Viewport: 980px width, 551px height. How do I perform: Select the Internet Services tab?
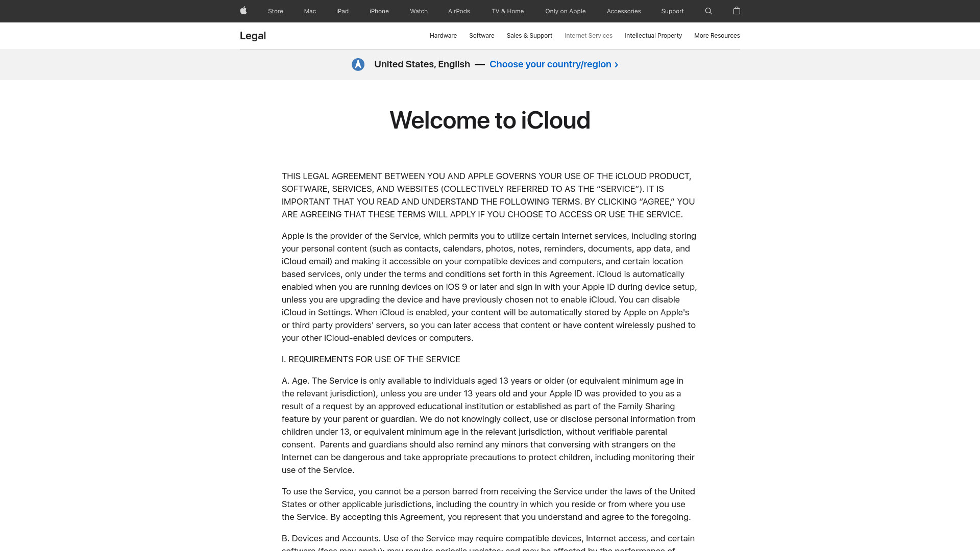tap(589, 36)
